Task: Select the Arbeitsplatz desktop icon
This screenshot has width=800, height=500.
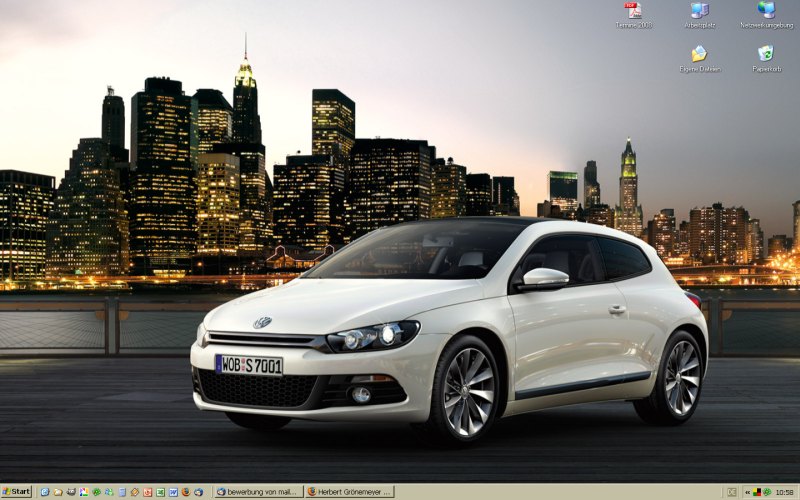Action: [699, 12]
